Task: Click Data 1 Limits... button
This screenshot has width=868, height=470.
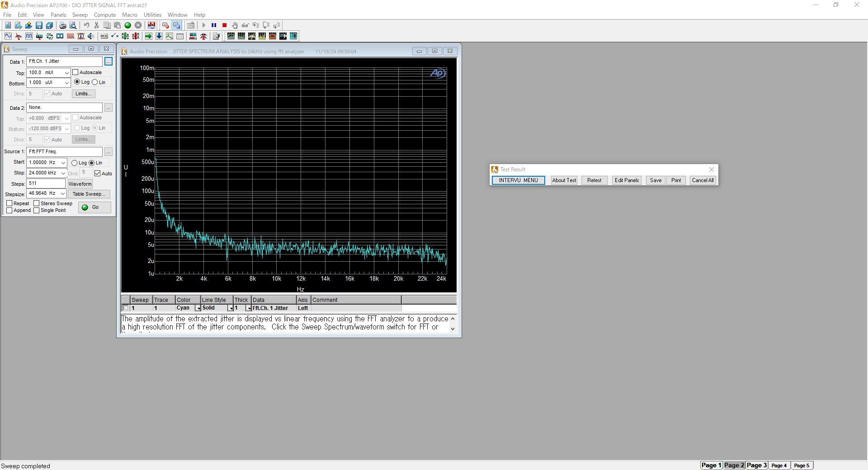Action: [x=84, y=94]
